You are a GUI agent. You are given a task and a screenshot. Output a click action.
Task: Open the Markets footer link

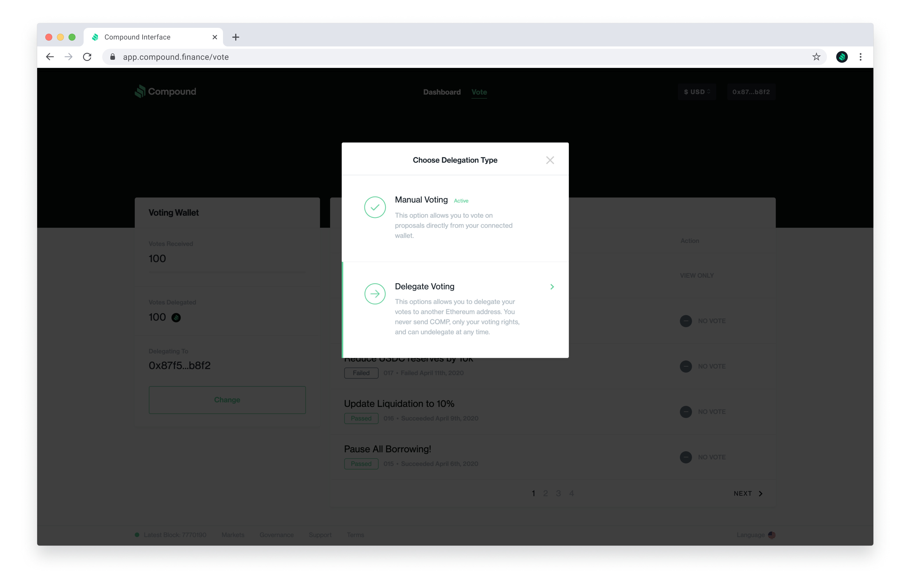click(x=233, y=535)
